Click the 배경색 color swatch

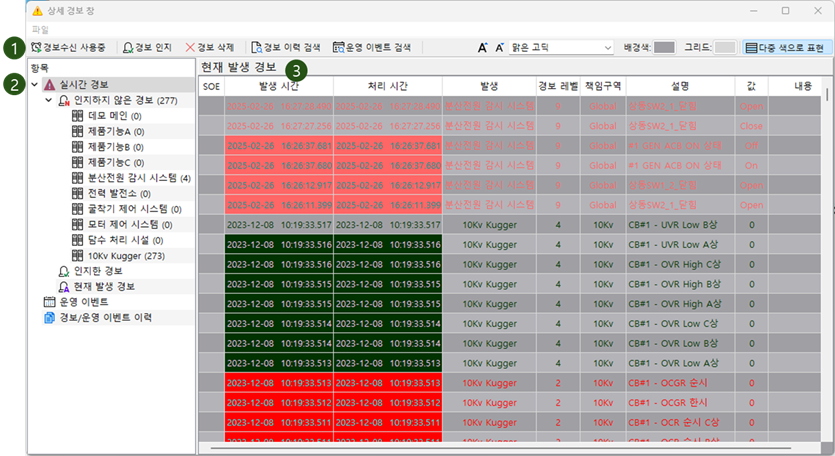[664, 47]
